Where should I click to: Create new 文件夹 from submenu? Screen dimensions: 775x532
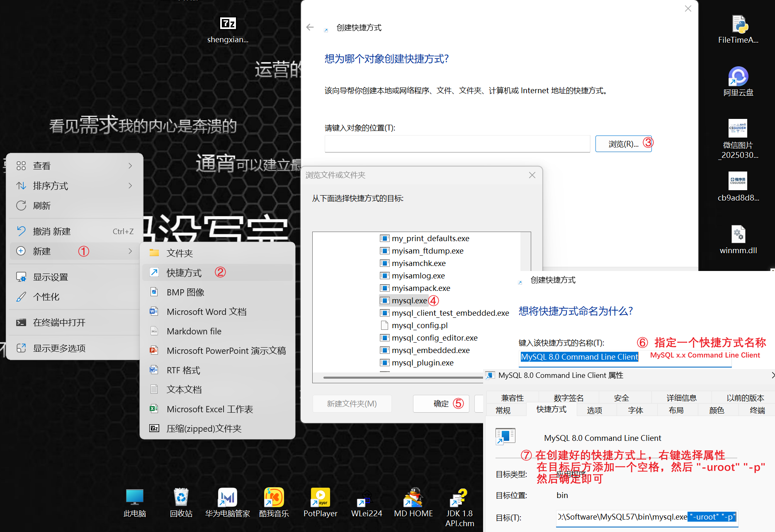[x=217, y=253]
